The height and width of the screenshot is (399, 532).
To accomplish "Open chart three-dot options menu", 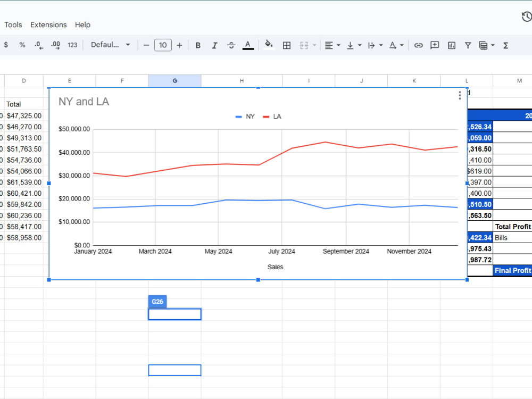I will [x=460, y=95].
